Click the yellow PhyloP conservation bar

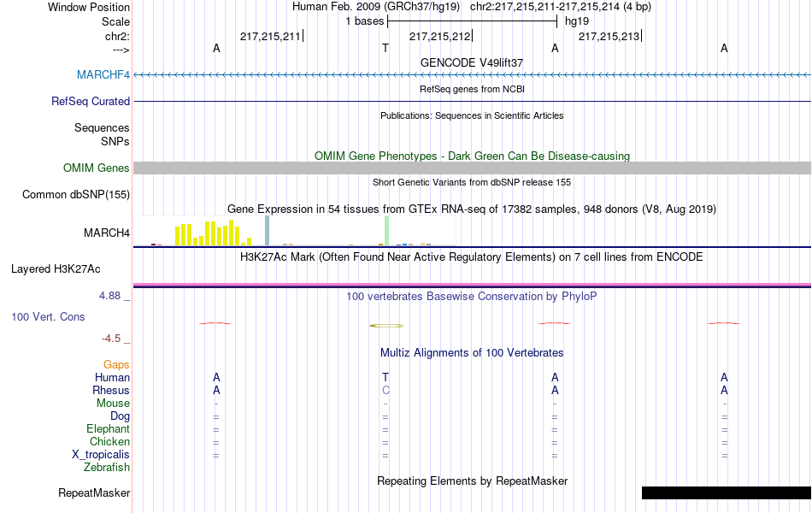(385, 326)
